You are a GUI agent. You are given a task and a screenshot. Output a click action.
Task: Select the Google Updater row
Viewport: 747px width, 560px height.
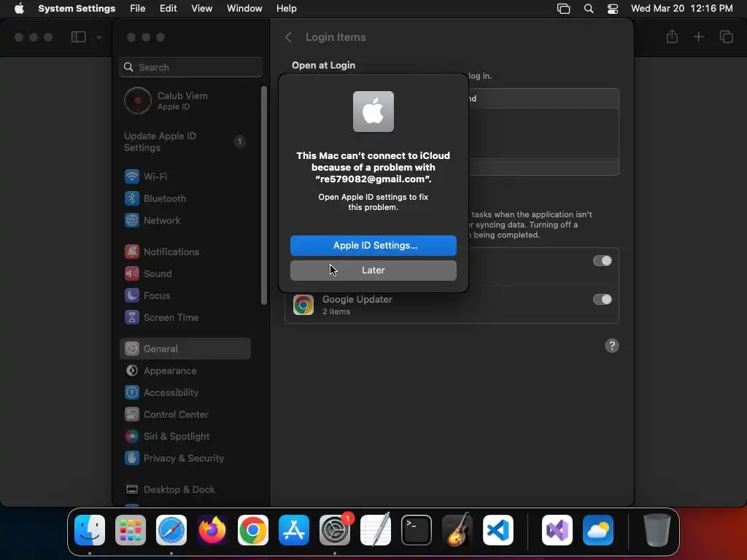452,305
